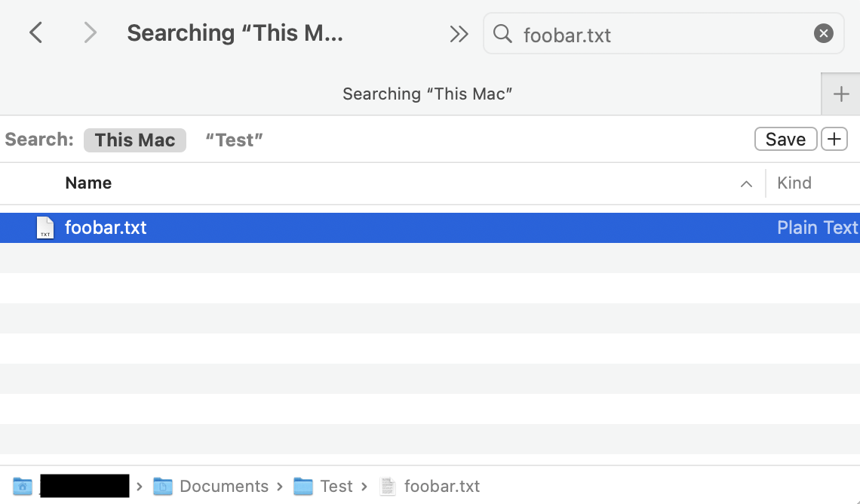Image resolution: width=860 pixels, height=504 pixels.
Task: Save the current search
Action: click(785, 140)
